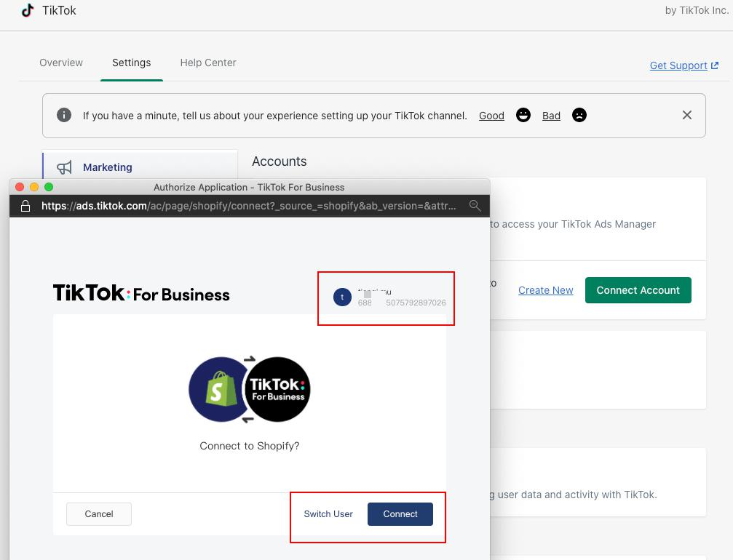Click the 'by TikTok Inc.' text
The height and width of the screenshot is (560, 733).
[x=697, y=10]
